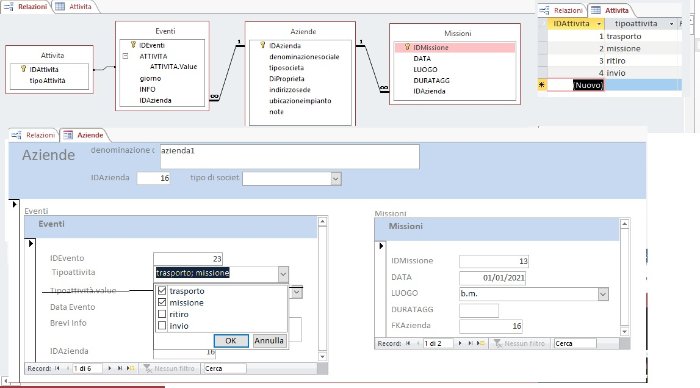The image size is (700, 388).
Task: Click the IDMissione field showing 13
Action: click(x=494, y=261)
